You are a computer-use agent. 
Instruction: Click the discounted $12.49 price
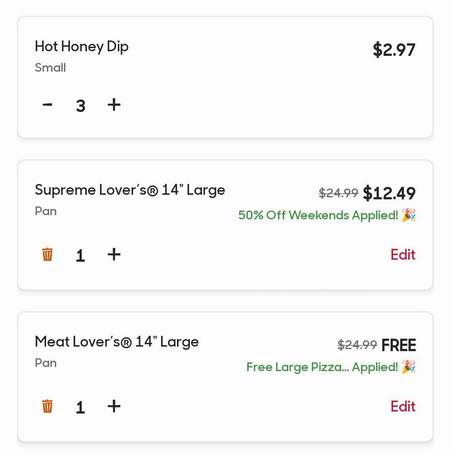389,193
